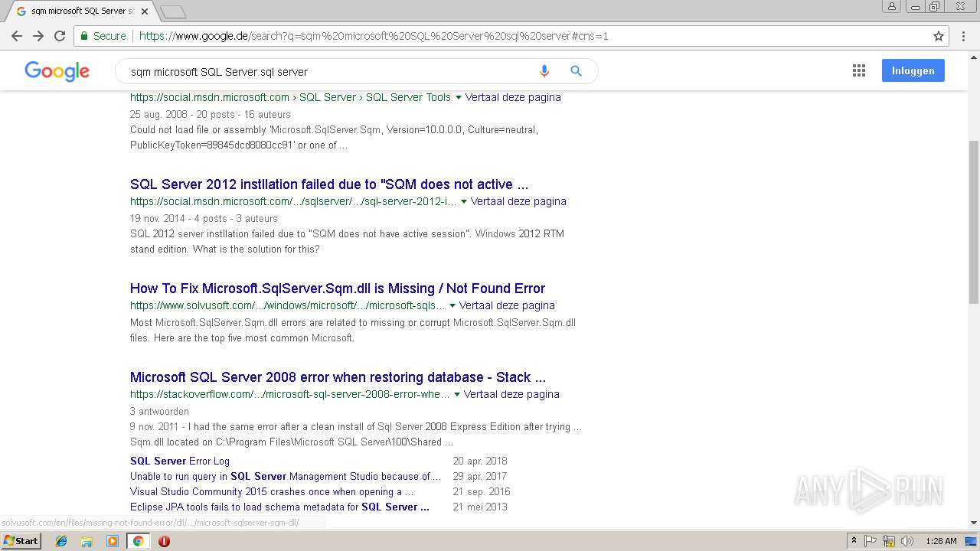Image resolution: width=980 pixels, height=551 pixels.
Task: Open dropdown arrow of the solvusoft result URL
Action: tap(452, 305)
